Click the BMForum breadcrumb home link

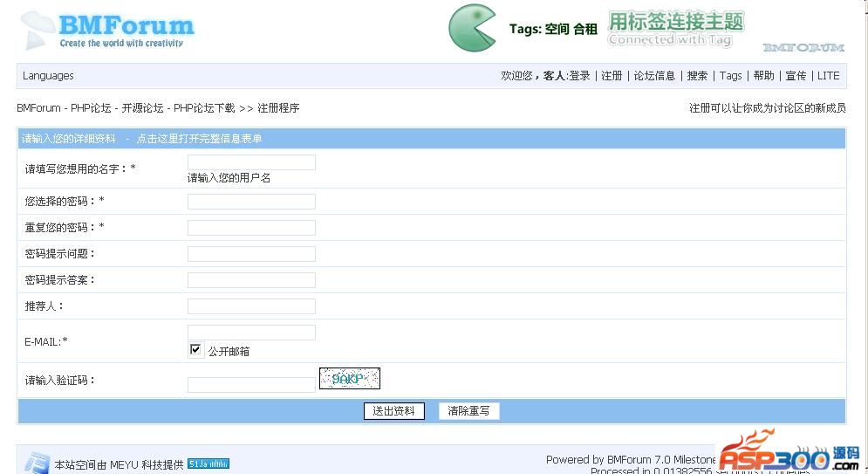point(126,108)
